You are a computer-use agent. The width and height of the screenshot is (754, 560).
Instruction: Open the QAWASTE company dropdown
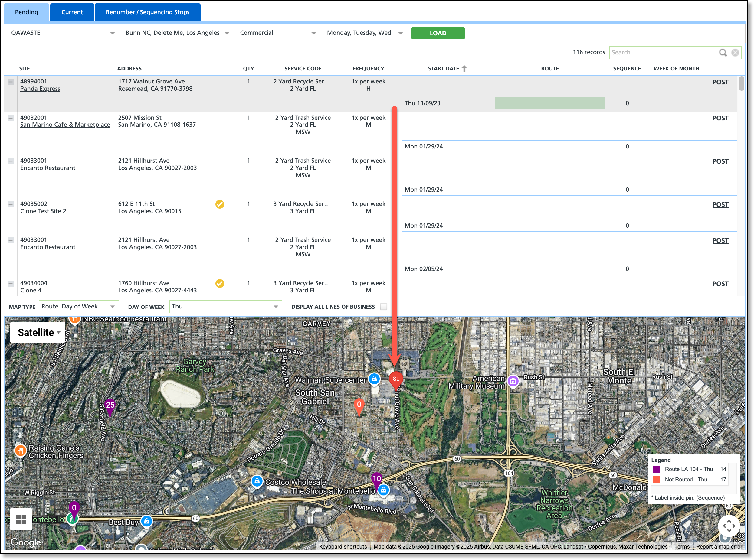(x=64, y=33)
